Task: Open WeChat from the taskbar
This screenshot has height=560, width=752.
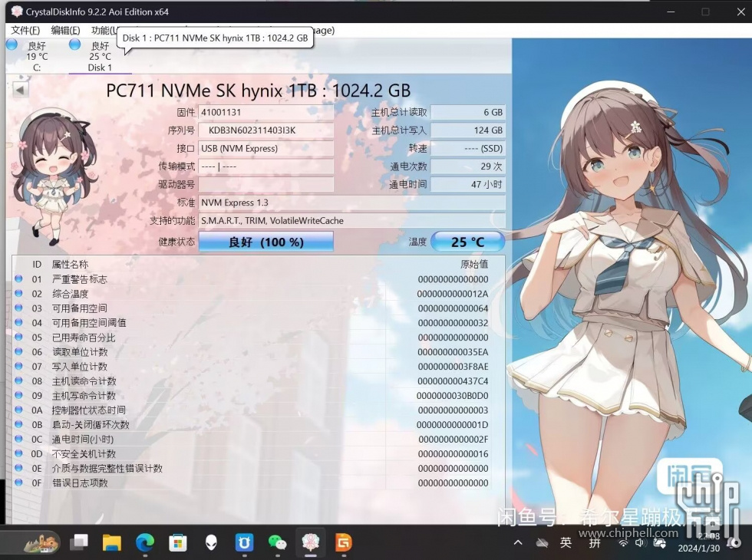Action: click(x=277, y=542)
